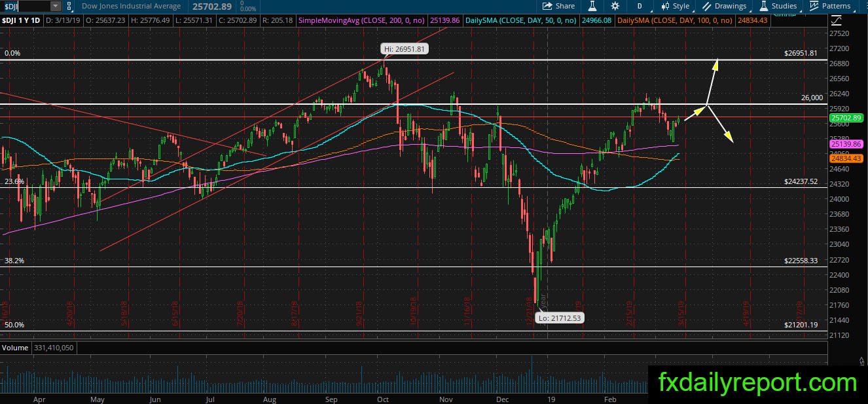Open the Studies menu
The height and width of the screenshot is (404, 868).
click(x=778, y=6)
